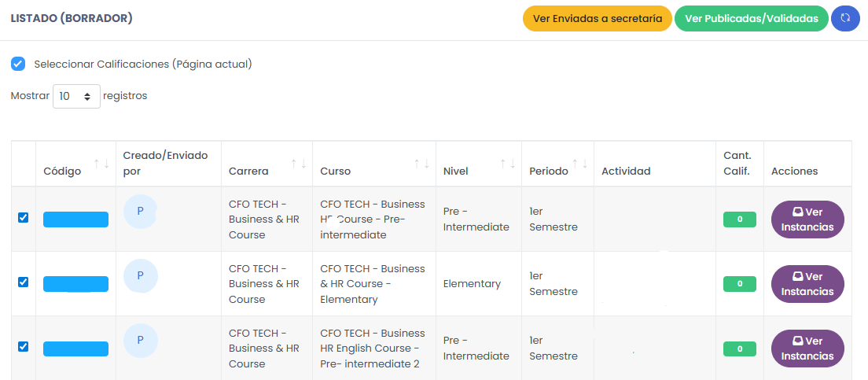
Task: Click Elementary row's 'P' user avatar
Action: click(140, 275)
